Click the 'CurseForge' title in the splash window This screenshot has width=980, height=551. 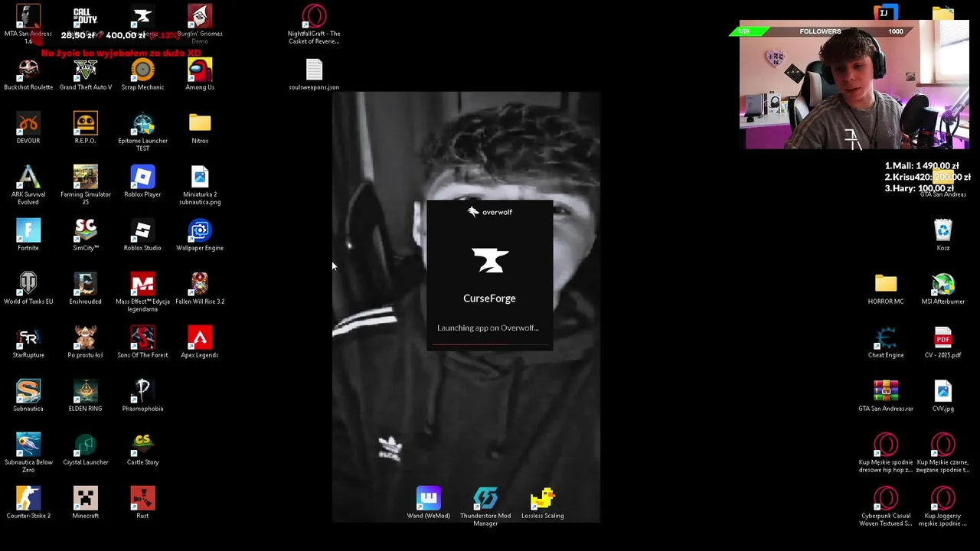(489, 298)
